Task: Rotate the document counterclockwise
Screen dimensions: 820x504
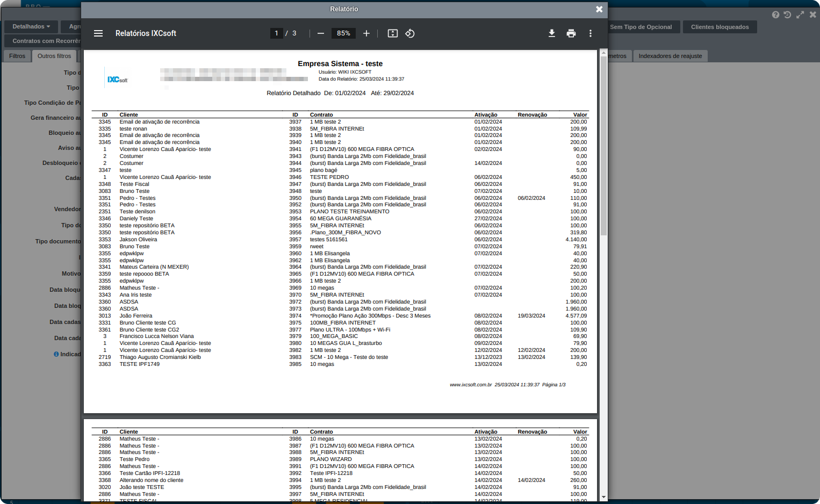Action: 410,33
